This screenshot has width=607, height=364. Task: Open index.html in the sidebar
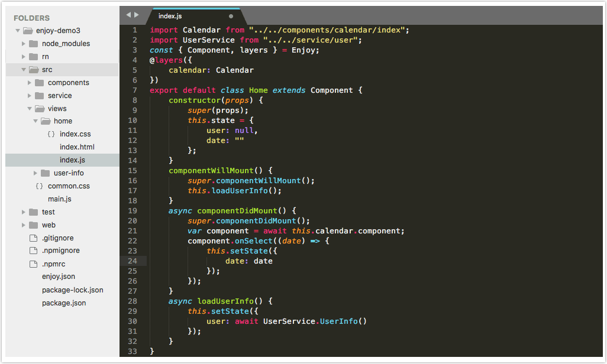pyautogui.click(x=77, y=147)
